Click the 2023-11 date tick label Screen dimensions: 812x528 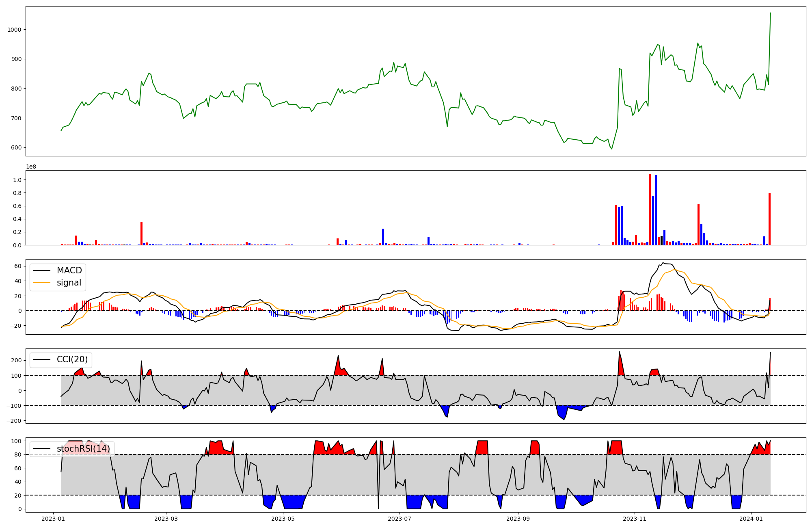pos(635,519)
